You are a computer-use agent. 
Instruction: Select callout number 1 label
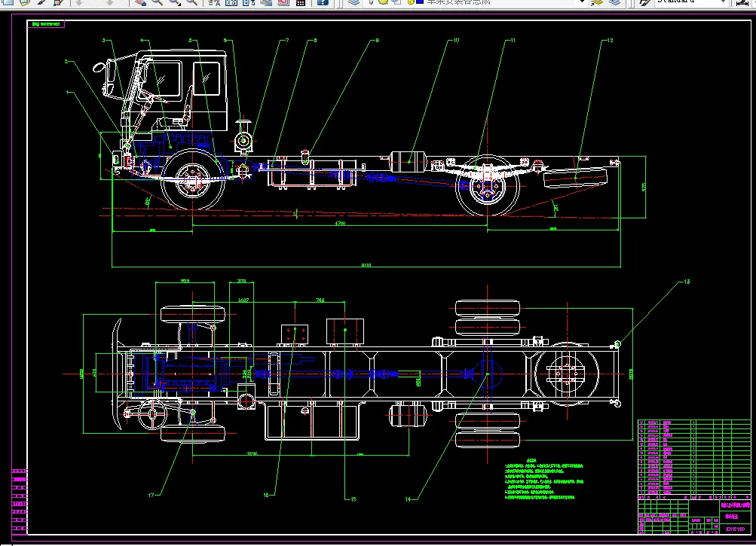[x=68, y=93]
